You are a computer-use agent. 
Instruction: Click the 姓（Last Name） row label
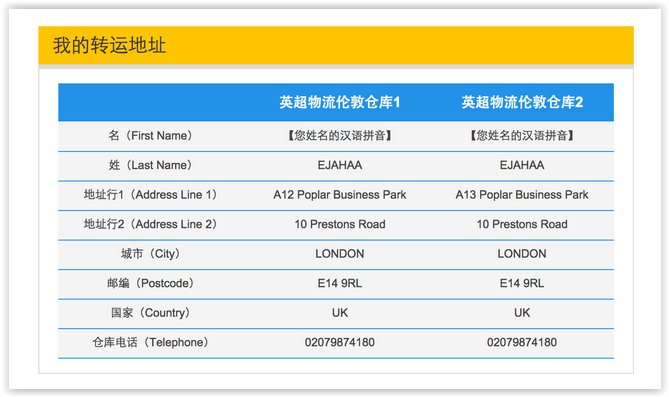pyautogui.click(x=150, y=165)
